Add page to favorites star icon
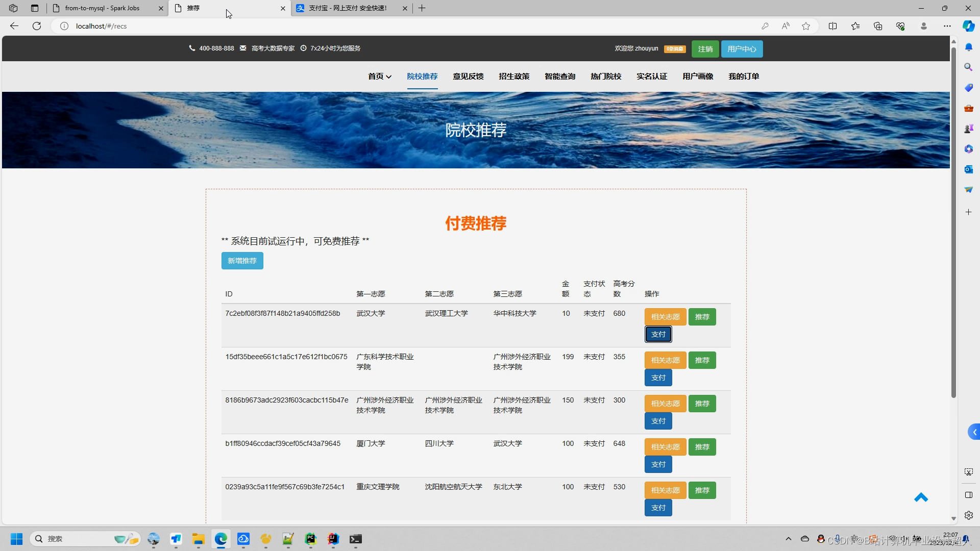This screenshot has width=980, height=551. tap(806, 26)
